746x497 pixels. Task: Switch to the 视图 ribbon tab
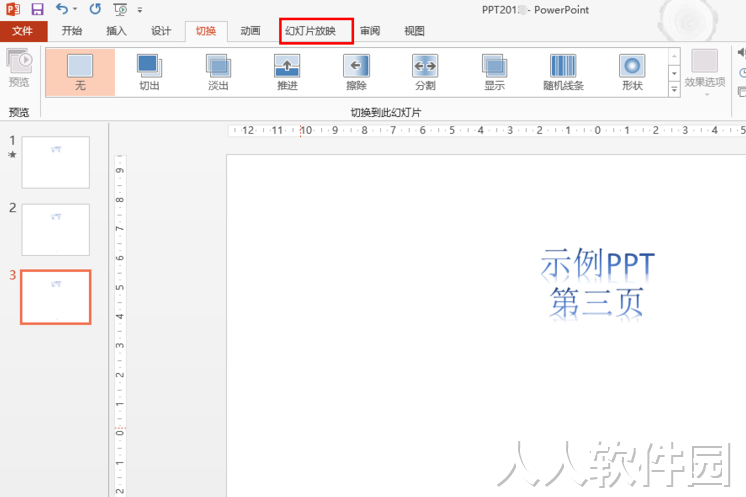(x=414, y=31)
